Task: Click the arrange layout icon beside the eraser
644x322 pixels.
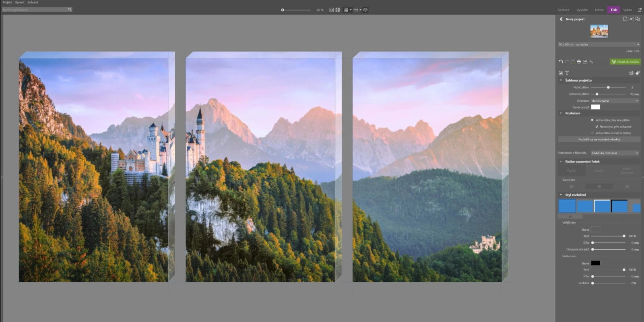Action: click(x=631, y=73)
